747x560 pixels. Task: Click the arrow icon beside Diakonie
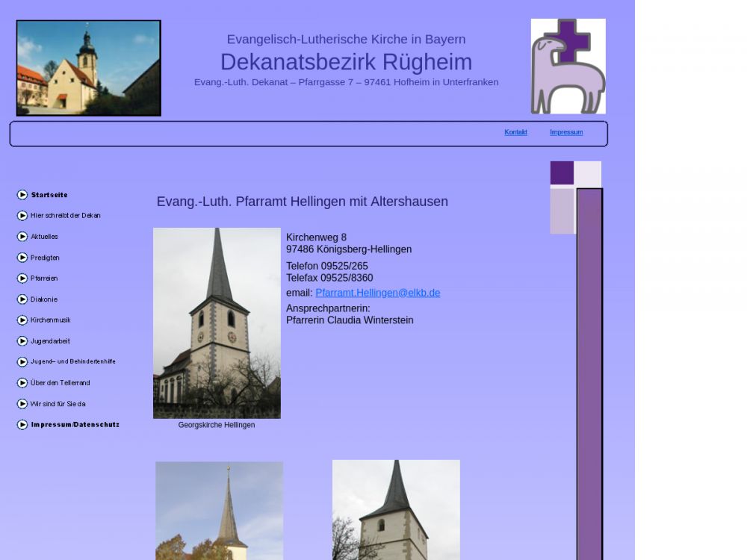tap(22, 299)
